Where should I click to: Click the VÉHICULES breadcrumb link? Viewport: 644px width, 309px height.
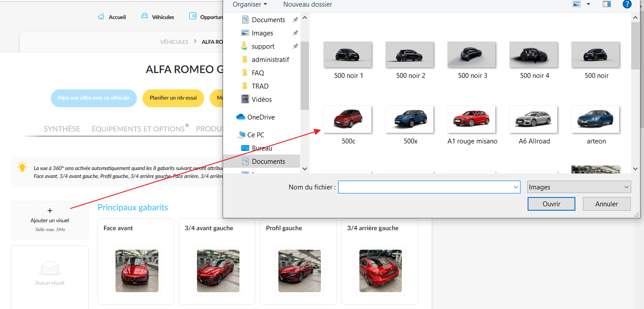click(174, 42)
